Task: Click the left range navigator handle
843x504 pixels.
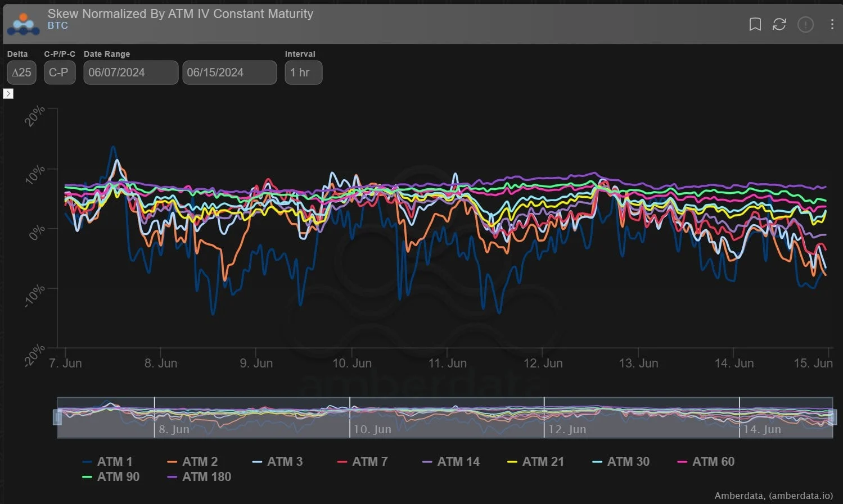Action: (57, 417)
